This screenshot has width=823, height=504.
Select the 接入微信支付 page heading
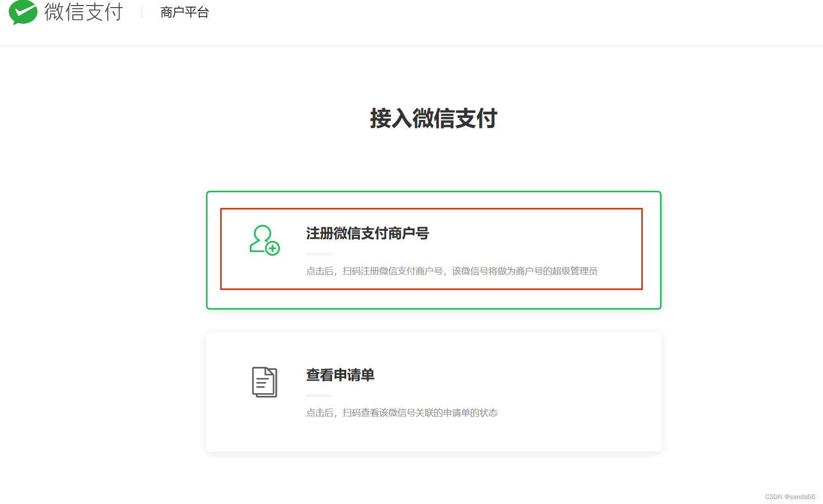click(433, 119)
